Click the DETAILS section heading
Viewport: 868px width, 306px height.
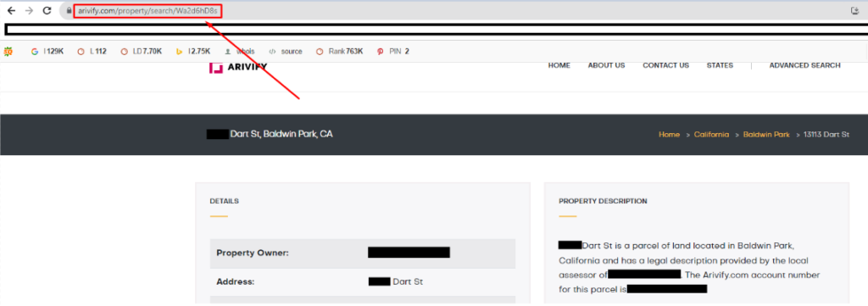224,201
